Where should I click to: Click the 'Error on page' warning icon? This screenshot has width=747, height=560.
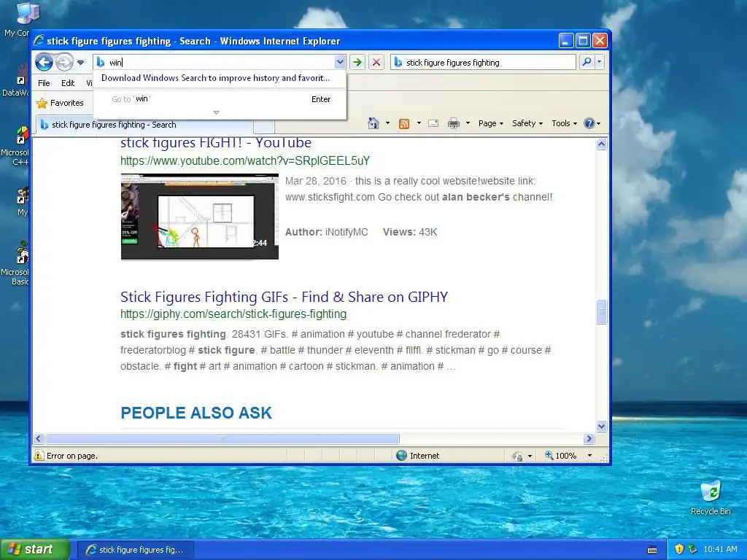(x=39, y=456)
